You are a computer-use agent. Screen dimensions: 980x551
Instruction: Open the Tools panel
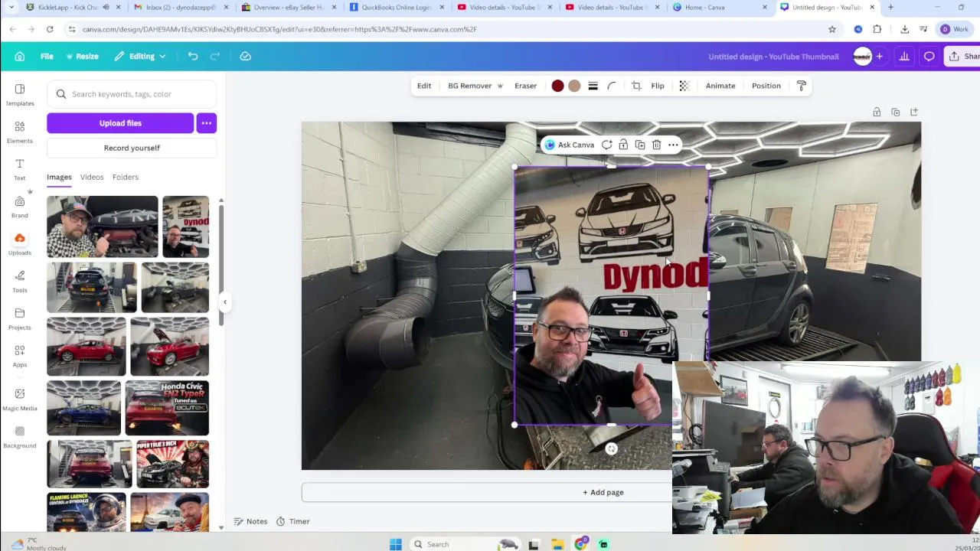20,282
